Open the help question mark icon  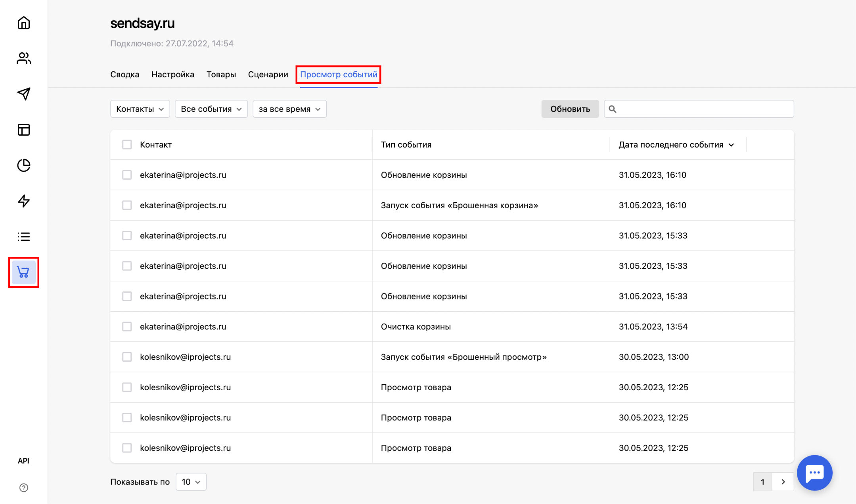tap(24, 488)
